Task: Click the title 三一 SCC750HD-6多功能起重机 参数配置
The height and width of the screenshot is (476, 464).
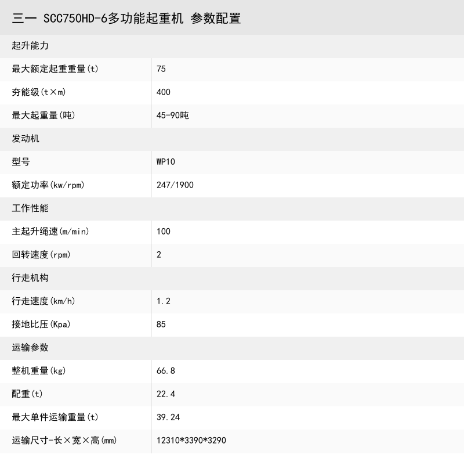Action: 126,19
